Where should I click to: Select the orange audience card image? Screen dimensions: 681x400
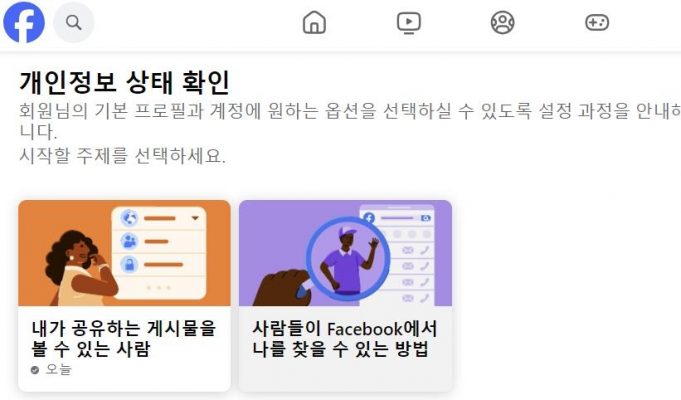[x=124, y=253]
